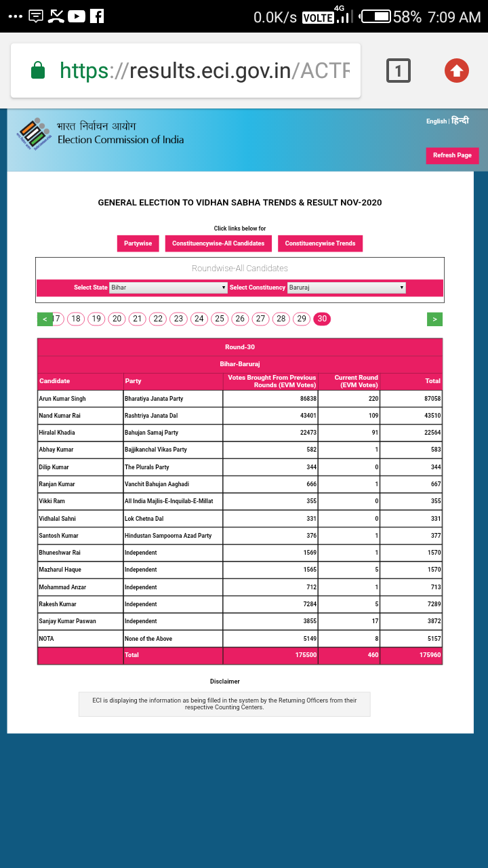Click the Rashtriya Janata Dal cell
Image resolution: width=488 pixels, height=868 pixels.
(173, 416)
